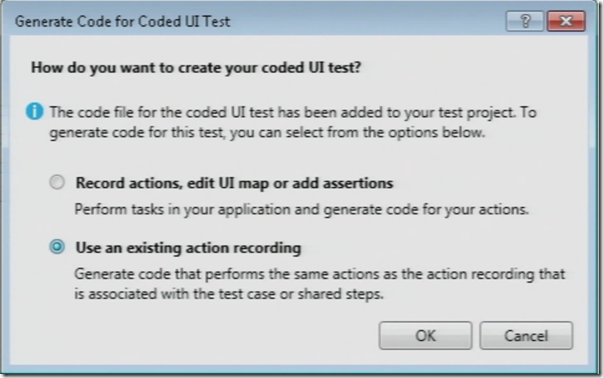Image resolution: width=603 pixels, height=378 pixels.
Task: Click the question mark help button
Action: tap(525, 21)
